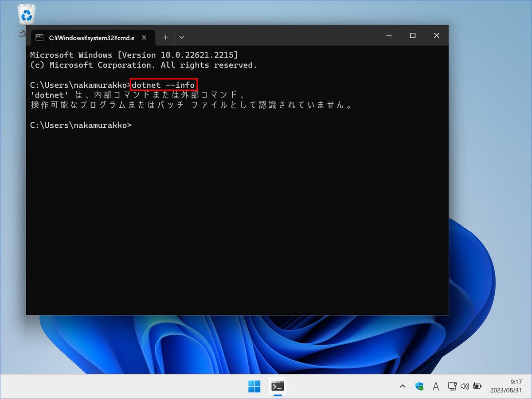Click the 'dotnet --info' command text
Screen dimensions: 532x399
click(163, 85)
